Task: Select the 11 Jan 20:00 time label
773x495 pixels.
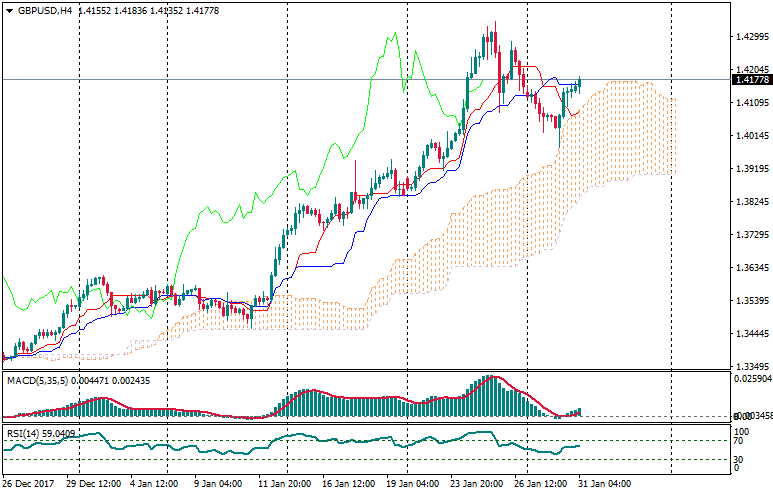Action: coord(287,484)
